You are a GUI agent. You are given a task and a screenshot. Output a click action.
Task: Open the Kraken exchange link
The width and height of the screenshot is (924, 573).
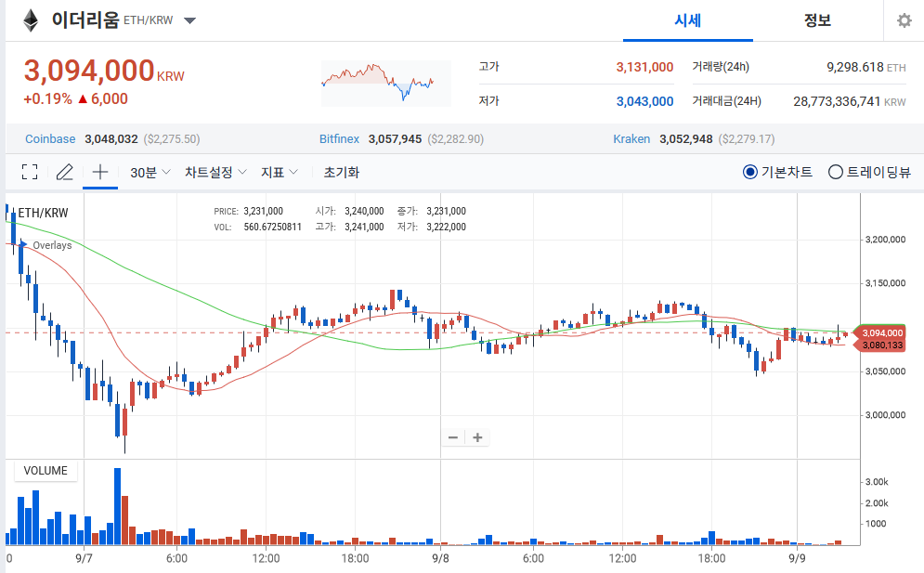tap(631, 139)
